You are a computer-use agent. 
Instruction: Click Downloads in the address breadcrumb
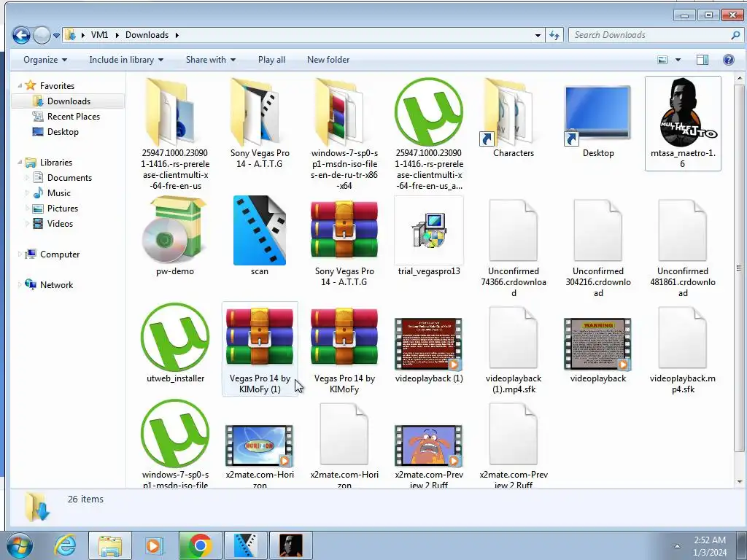147,35
